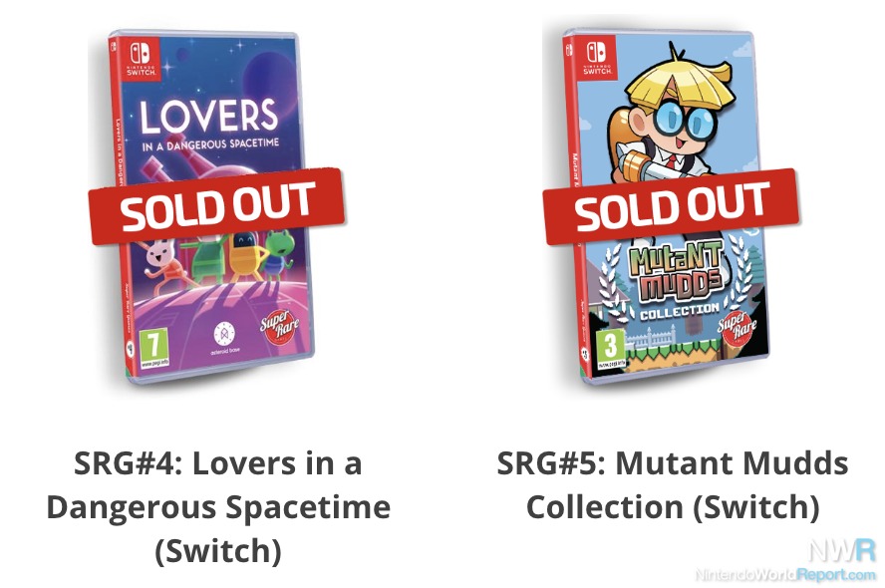Click the Super Rare logo on Lovers cover

(279, 327)
